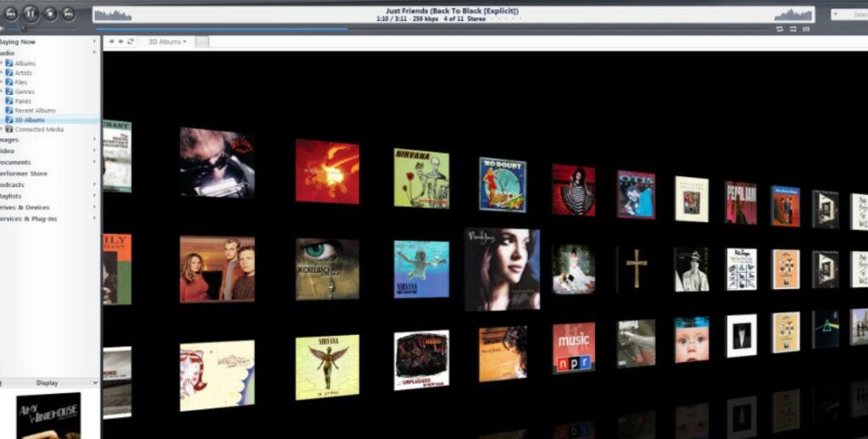Select the Nirvana Nevermind album cover
The image size is (868, 439).
tap(421, 269)
